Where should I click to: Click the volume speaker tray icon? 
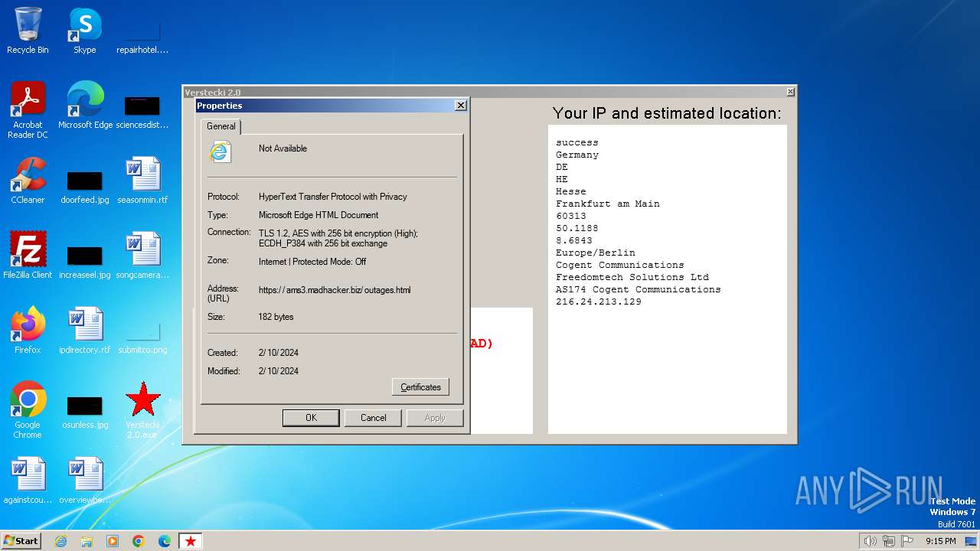[x=870, y=541]
